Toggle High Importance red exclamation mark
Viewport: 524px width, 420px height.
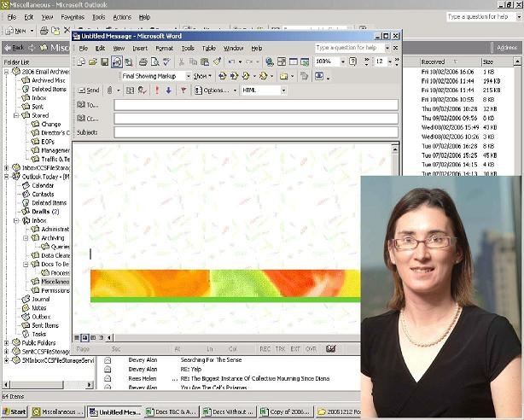157,90
